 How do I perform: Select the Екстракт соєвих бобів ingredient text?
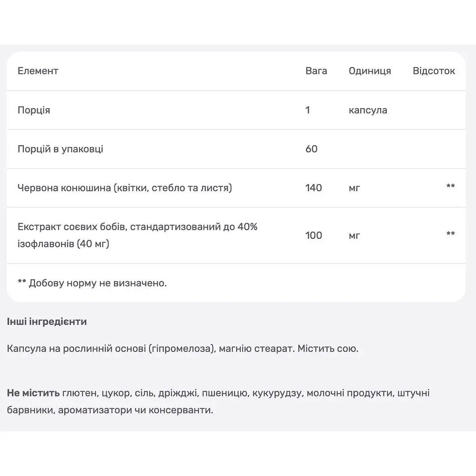pos(138,235)
